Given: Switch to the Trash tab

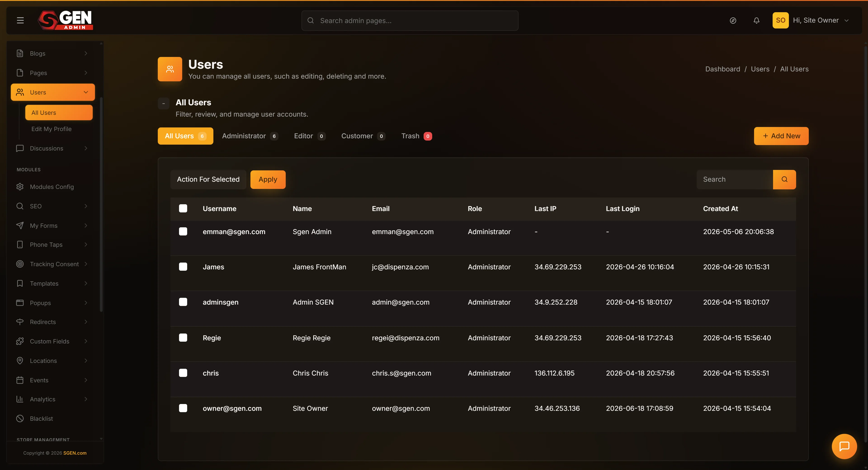Looking at the screenshot, I should point(416,136).
